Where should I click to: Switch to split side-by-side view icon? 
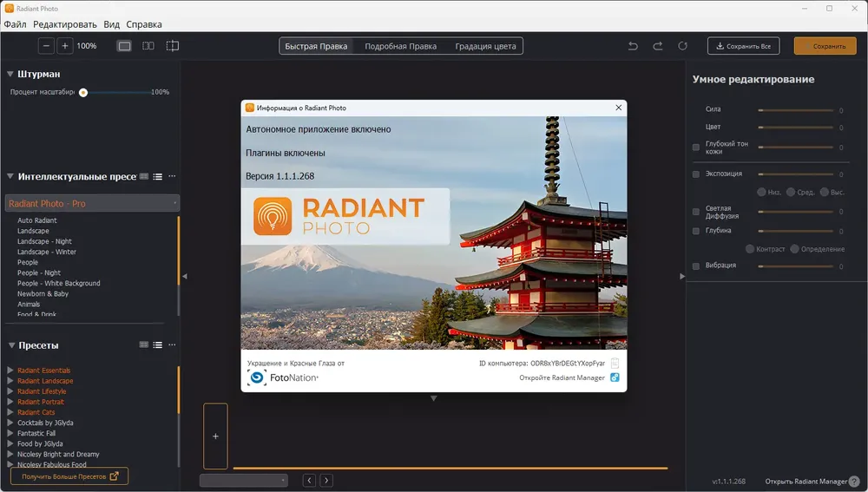coord(148,46)
